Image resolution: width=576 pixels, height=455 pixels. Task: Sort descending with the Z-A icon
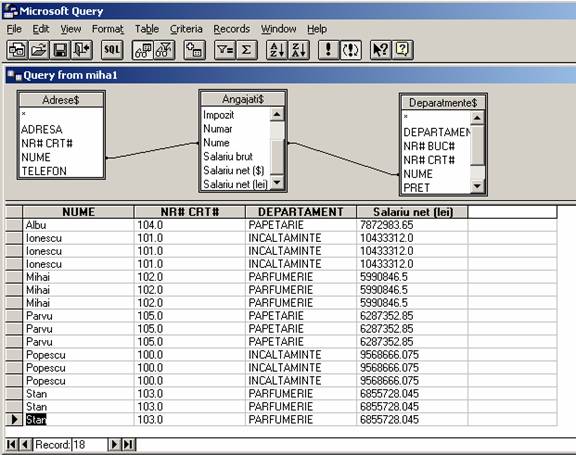[x=299, y=50]
